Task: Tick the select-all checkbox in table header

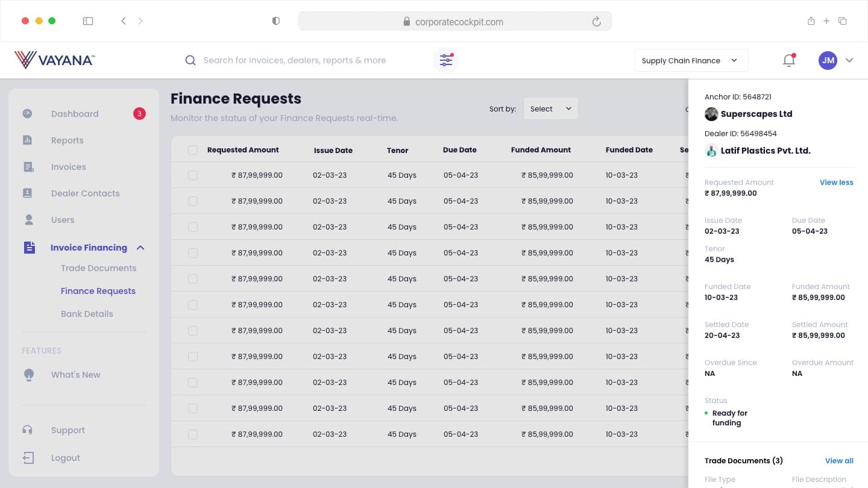Action: [193, 150]
